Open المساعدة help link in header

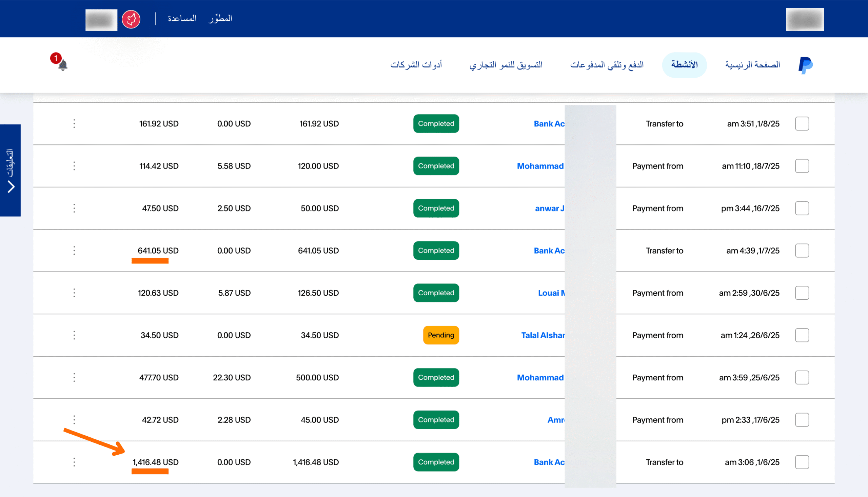(x=182, y=18)
